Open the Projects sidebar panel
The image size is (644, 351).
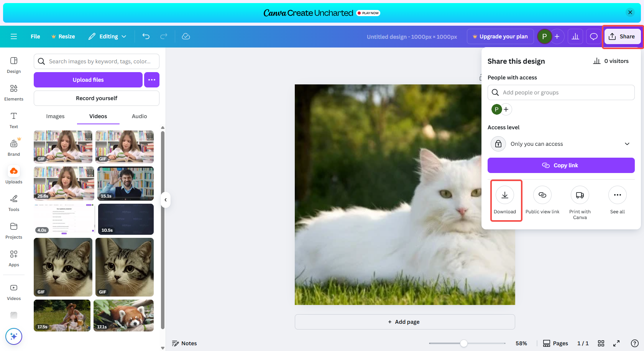pyautogui.click(x=14, y=231)
